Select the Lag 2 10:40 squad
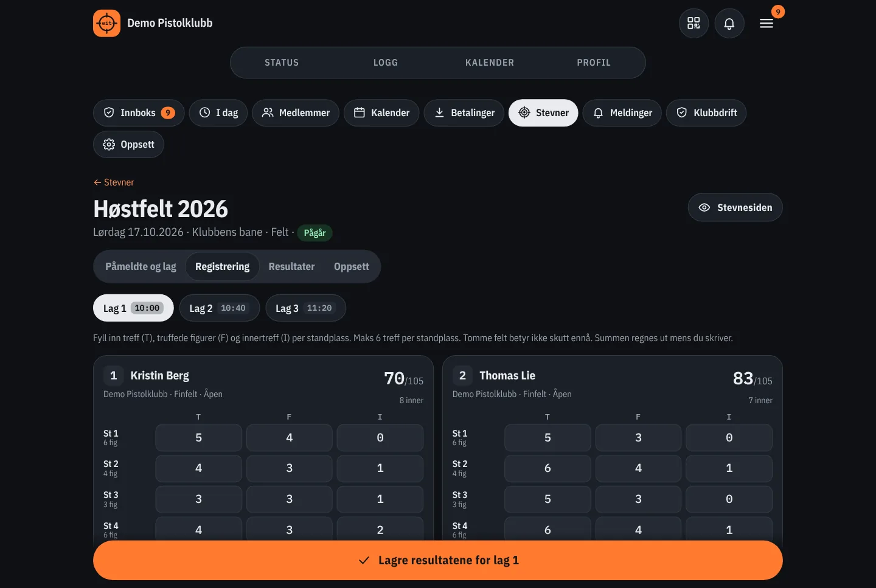876x588 pixels. tap(220, 308)
